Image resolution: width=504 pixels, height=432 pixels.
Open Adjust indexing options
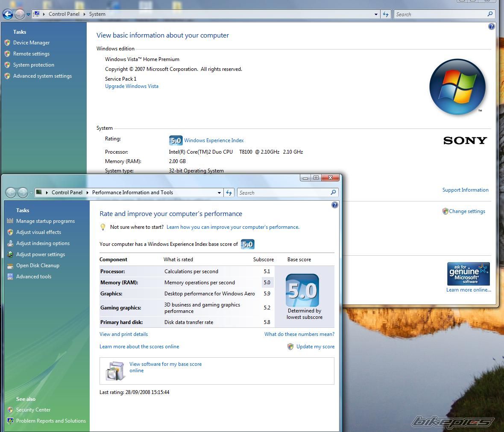(x=43, y=243)
